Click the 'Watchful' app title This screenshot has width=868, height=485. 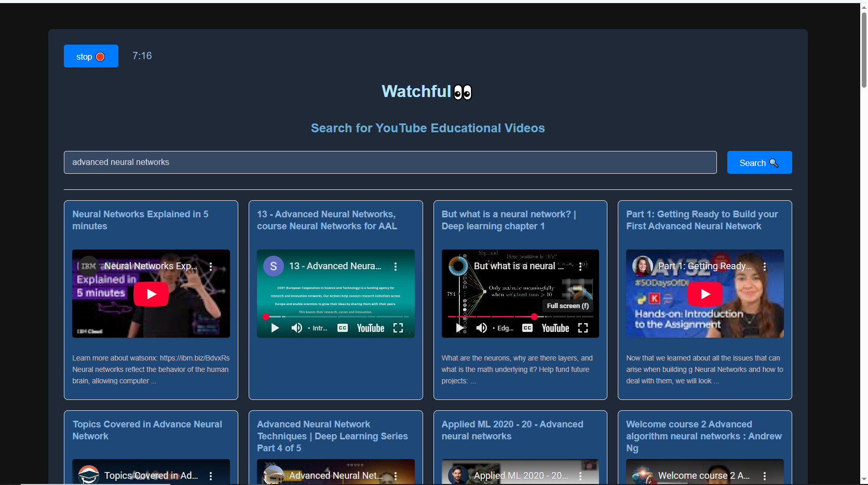[427, 91]
